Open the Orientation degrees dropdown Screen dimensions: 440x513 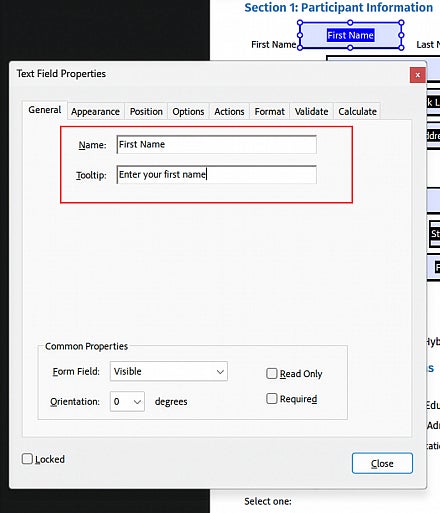click(x=127, y=401)
